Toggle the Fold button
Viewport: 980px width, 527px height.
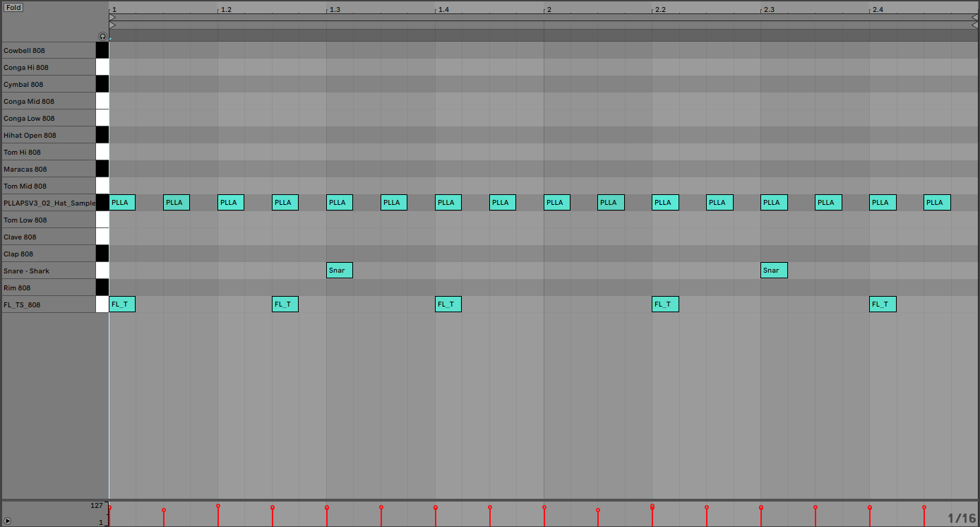tap(12, 7)
